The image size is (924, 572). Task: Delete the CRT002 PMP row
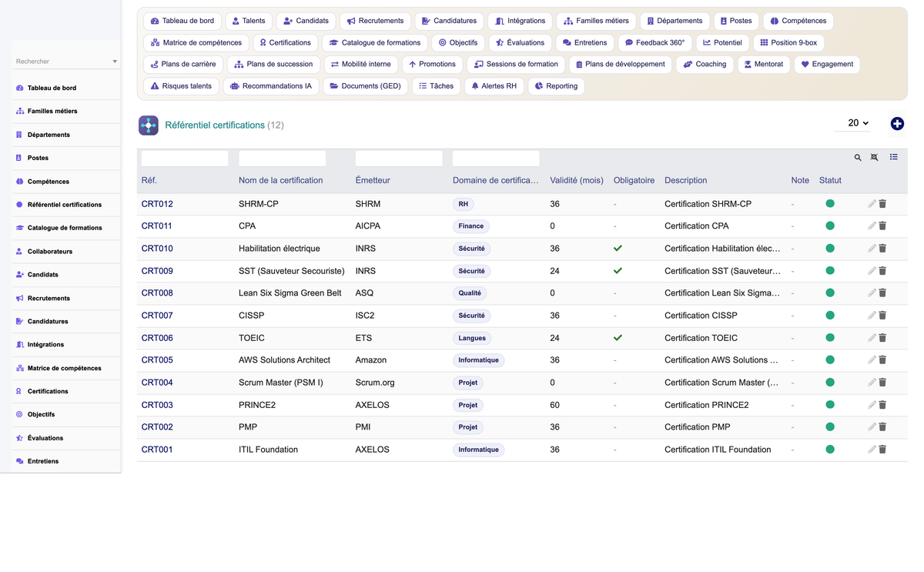click(x=882, y=427)
